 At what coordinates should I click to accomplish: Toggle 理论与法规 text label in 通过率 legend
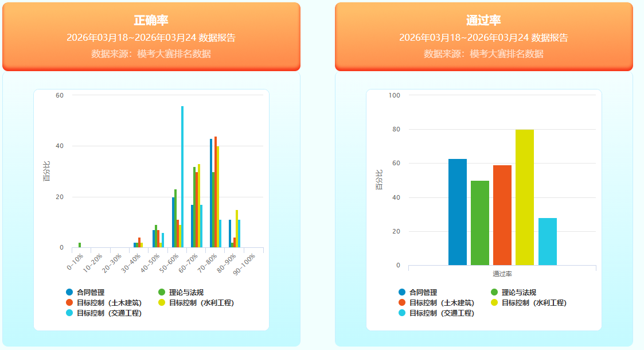coord(518,292)
